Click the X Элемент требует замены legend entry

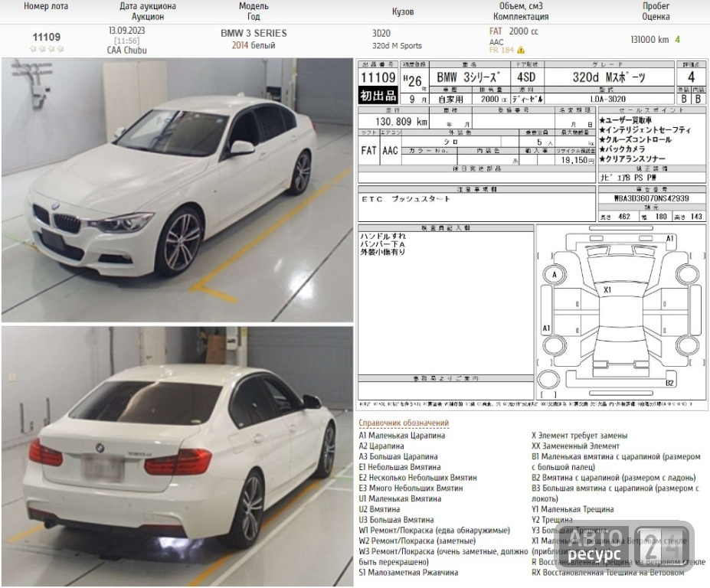579,436
